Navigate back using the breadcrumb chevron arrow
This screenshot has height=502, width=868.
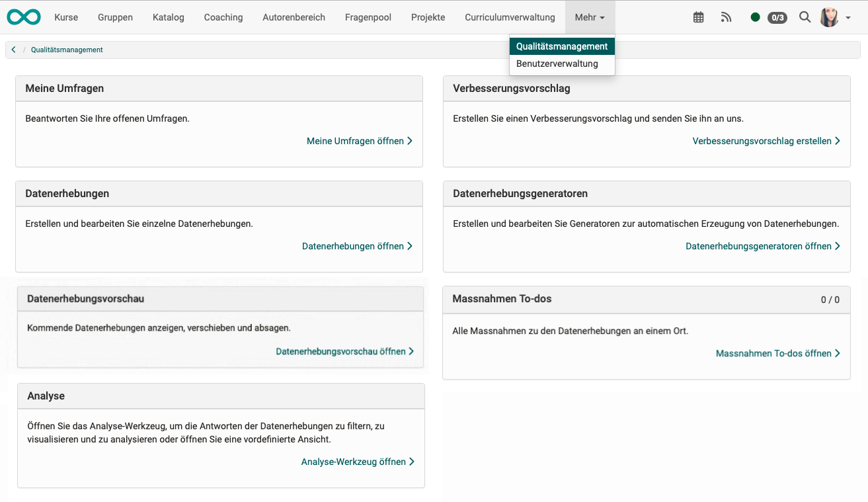pos(13,49)
